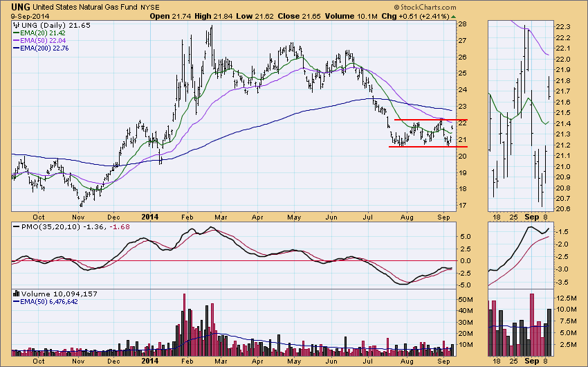
Task: Click the last black volume bar in zoom panel
Action: pos(549,332)
